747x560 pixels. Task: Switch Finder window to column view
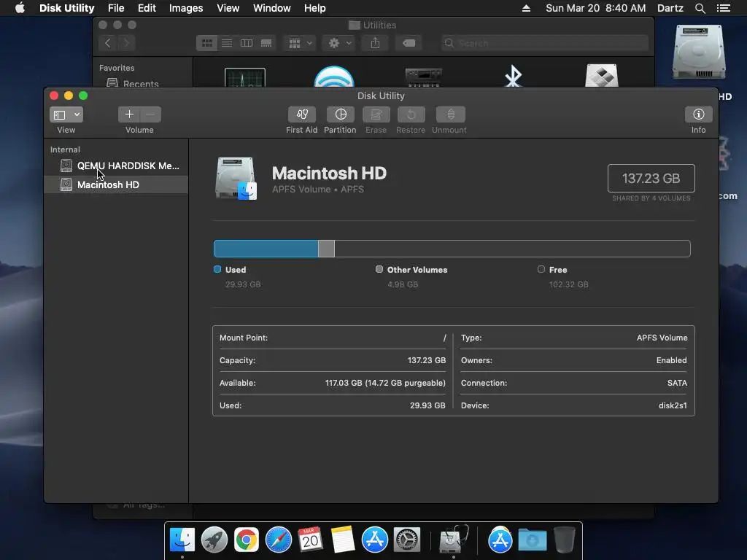pyautogui.click(x=247, y=43)
